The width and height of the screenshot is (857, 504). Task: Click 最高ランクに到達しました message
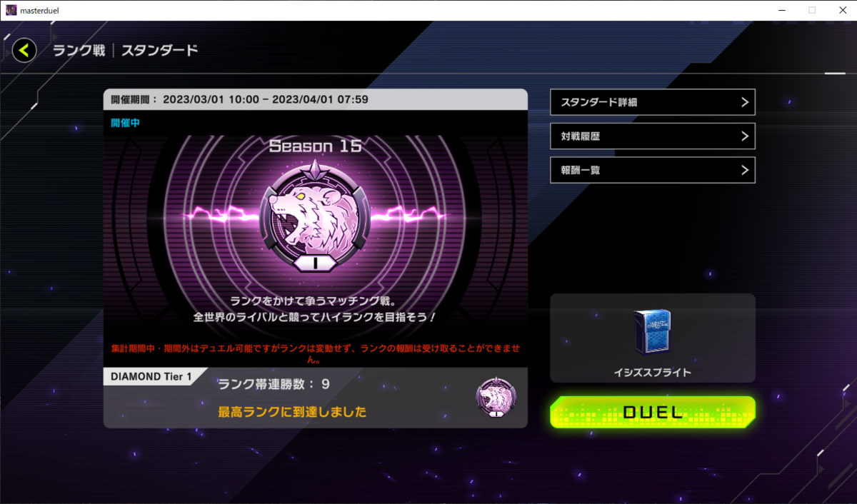point(292,412)
